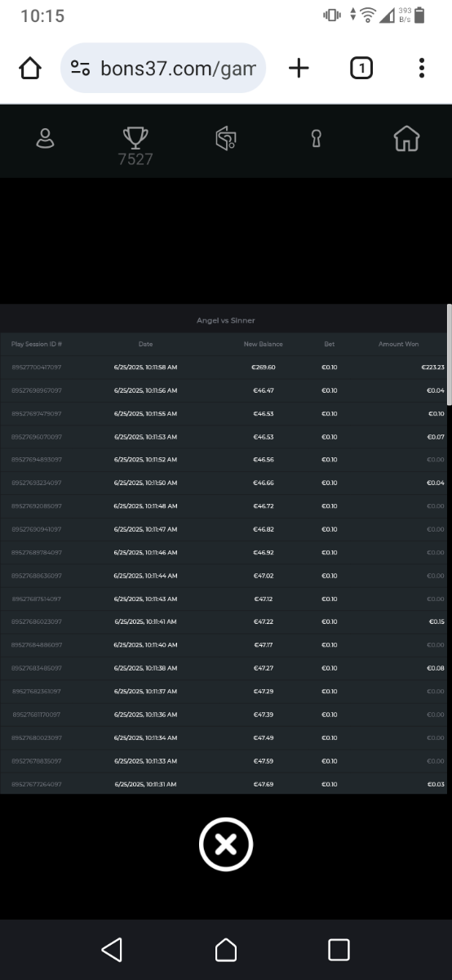This screenshot has height=980, width=452.
Task: Click the New Balance column header
Action: pyautogui.click(x=263, y=345)
